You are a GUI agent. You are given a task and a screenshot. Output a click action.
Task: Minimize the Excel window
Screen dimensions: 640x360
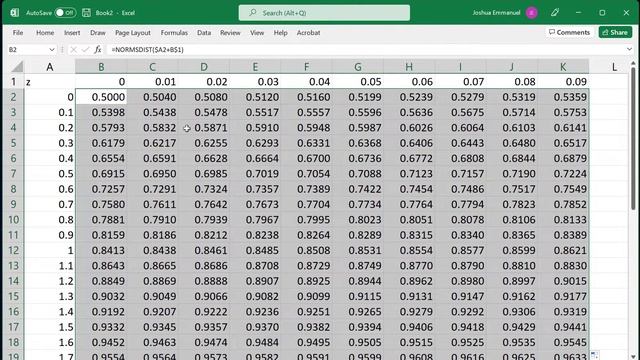pos(578,13)
